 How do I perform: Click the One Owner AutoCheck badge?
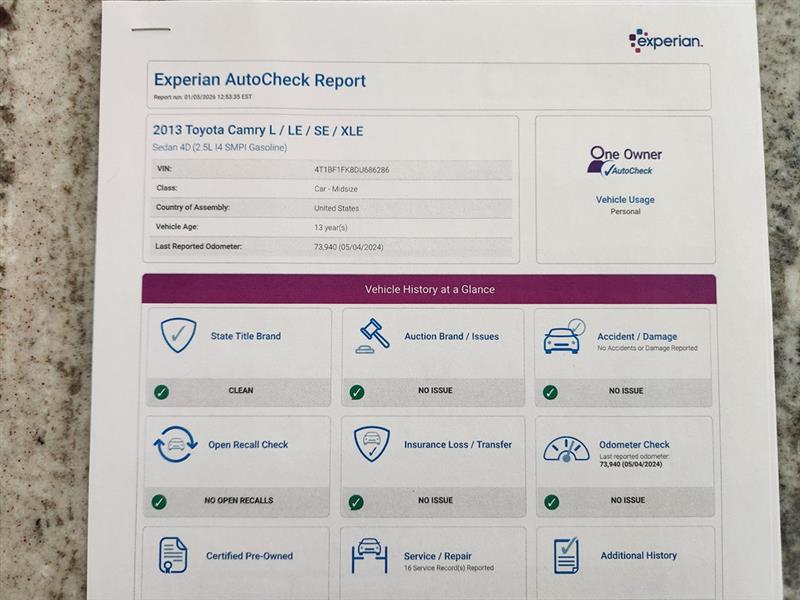click(625, 161)
